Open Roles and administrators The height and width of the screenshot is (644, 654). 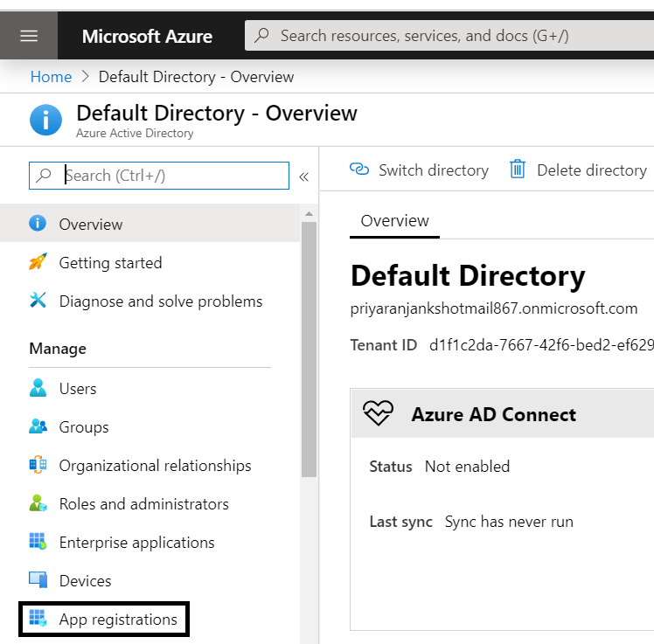[150, 503]
